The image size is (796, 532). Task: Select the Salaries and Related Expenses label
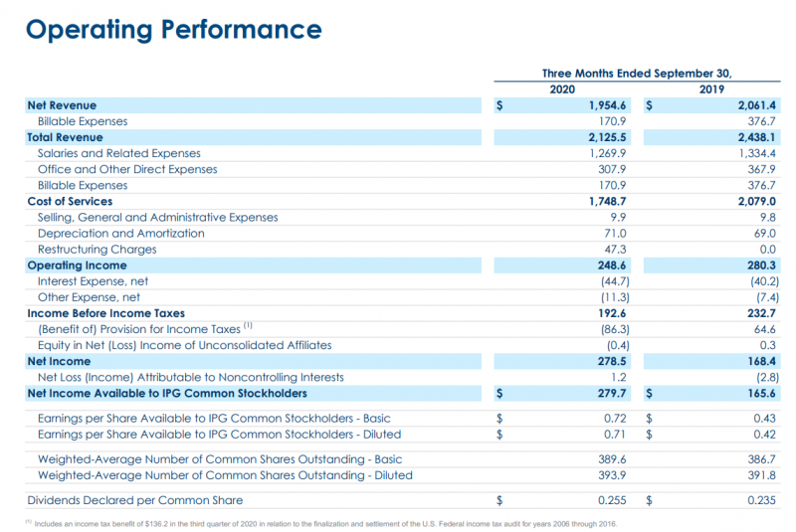(118, 153)
